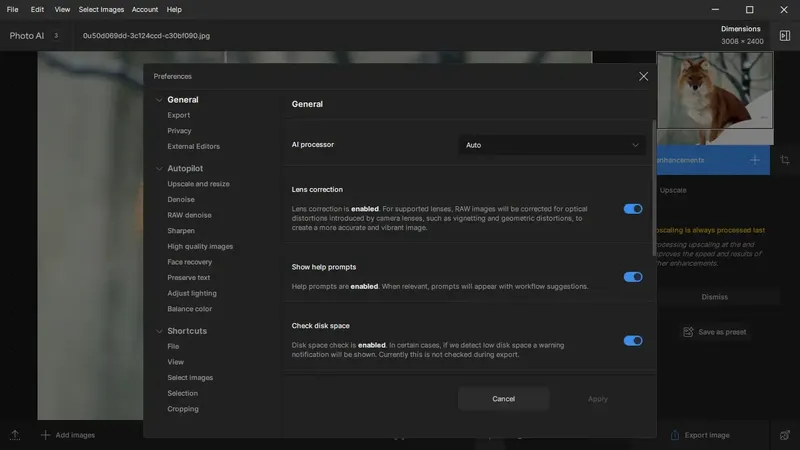Open the AI processor Auto dropdown
Screen dimensions: 800x450
pos(552,145)
